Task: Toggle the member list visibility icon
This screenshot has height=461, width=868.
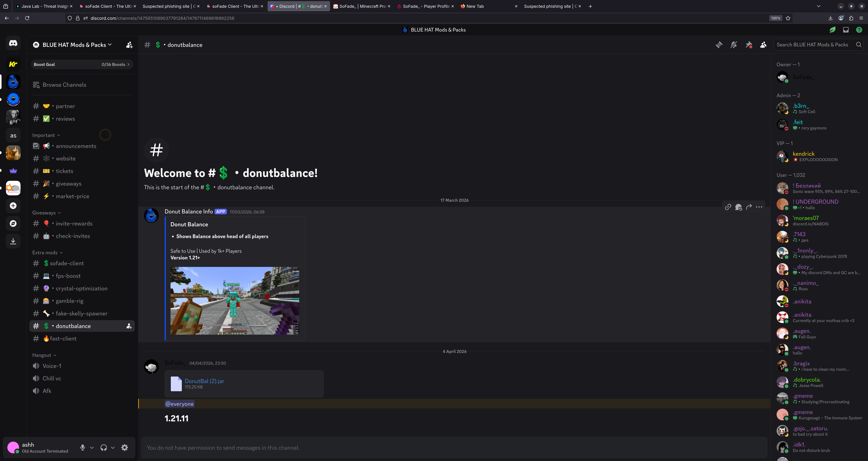Action: coord(763,45)
